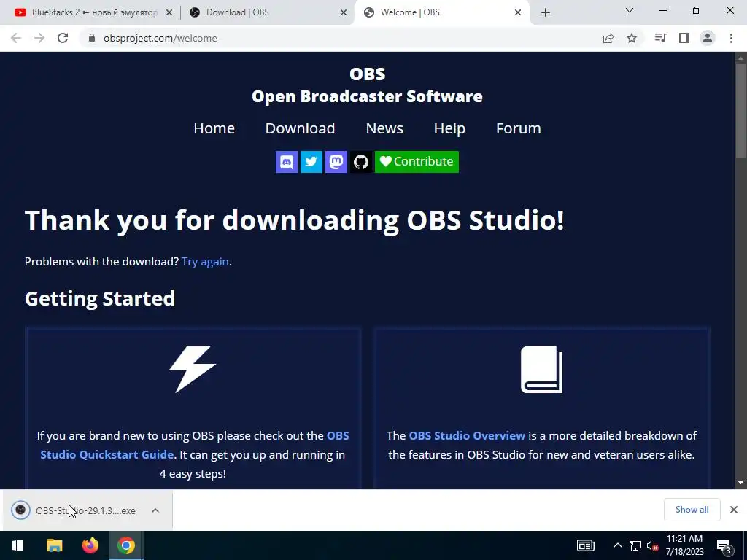Open the Discord icon link

[x=286, y=162]
